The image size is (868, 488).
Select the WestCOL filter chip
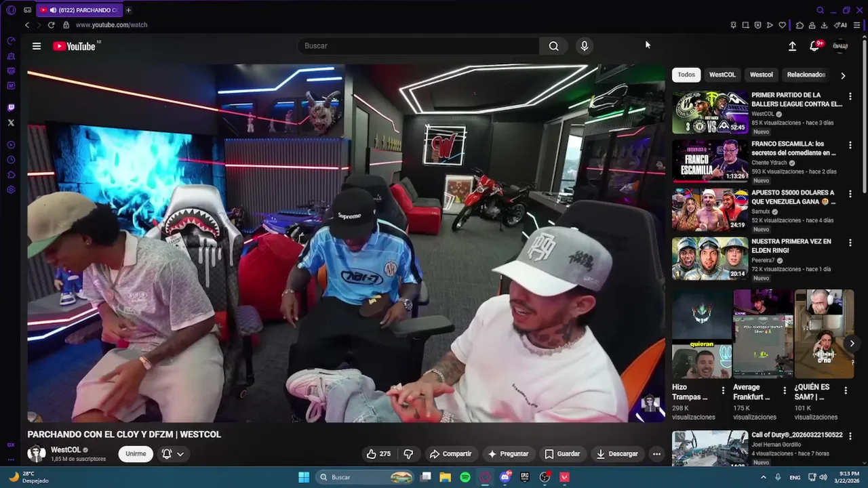tap(722, 75)
